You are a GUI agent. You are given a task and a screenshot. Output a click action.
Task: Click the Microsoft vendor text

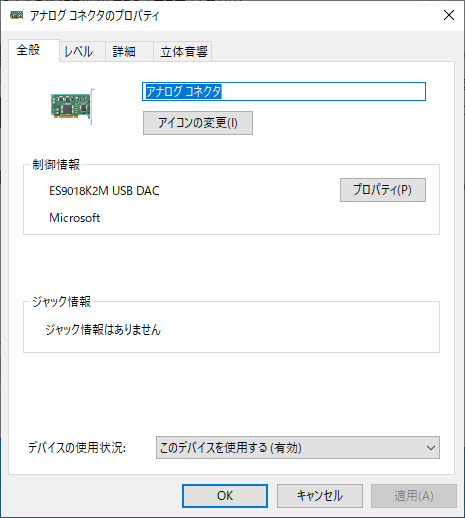75,218
